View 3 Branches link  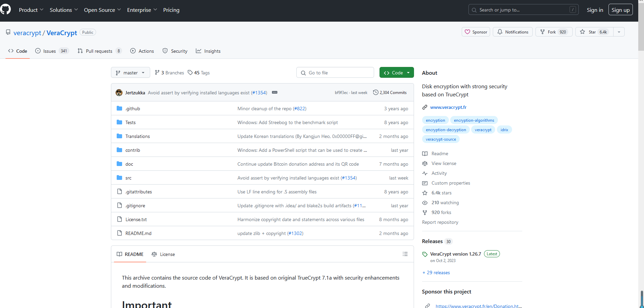(169, 73)
